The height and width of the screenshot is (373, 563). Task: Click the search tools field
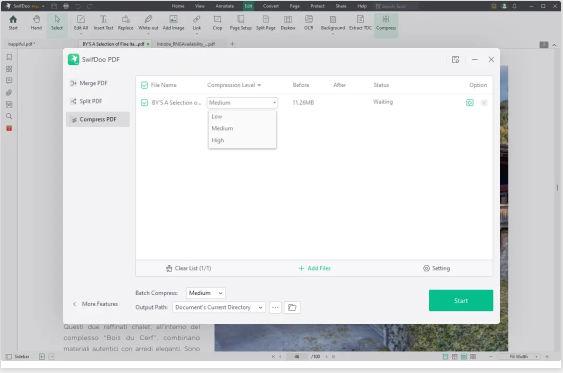point(397,6)
